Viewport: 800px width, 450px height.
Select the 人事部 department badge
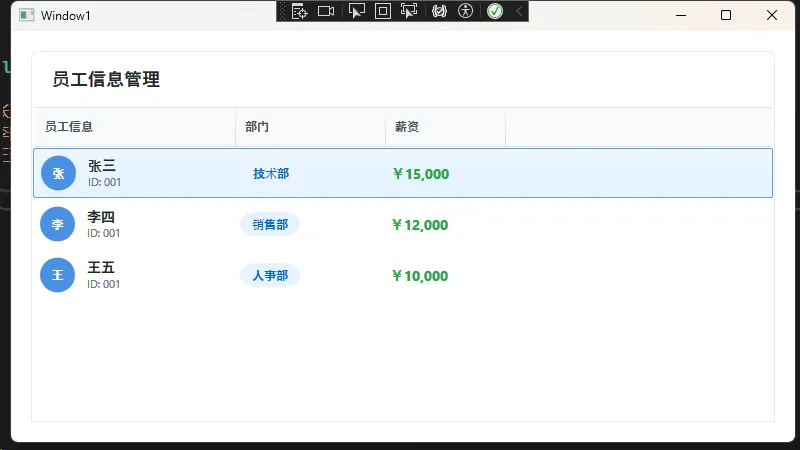pyautogui.click(x=270, y=276)
